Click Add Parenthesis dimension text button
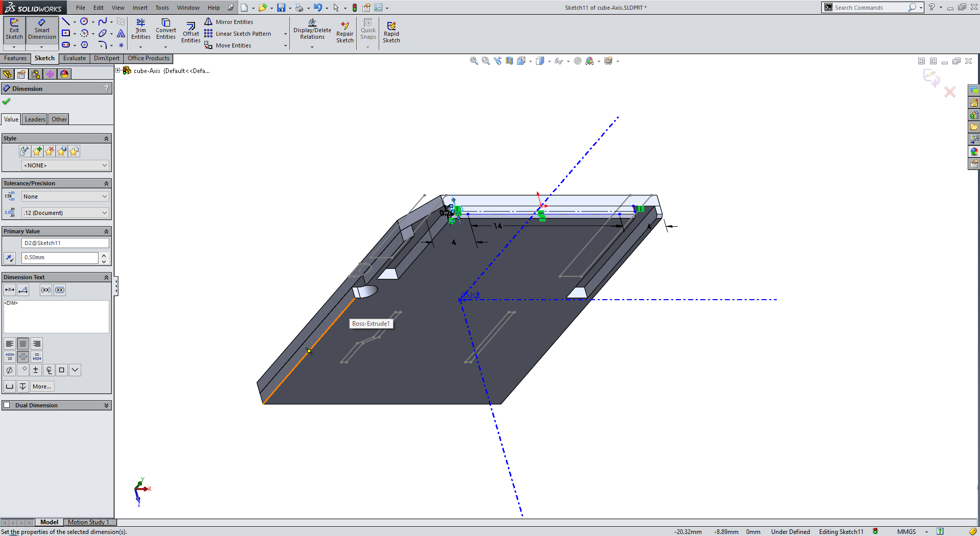Image resolution: width=980 pixels, height=536 pixels. click(x=46, y=290)
